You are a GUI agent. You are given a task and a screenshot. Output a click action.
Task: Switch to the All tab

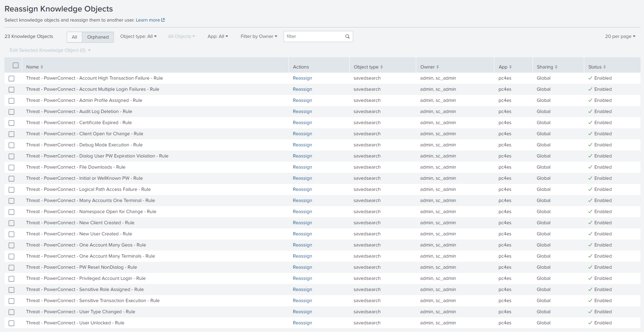[74, 37]
